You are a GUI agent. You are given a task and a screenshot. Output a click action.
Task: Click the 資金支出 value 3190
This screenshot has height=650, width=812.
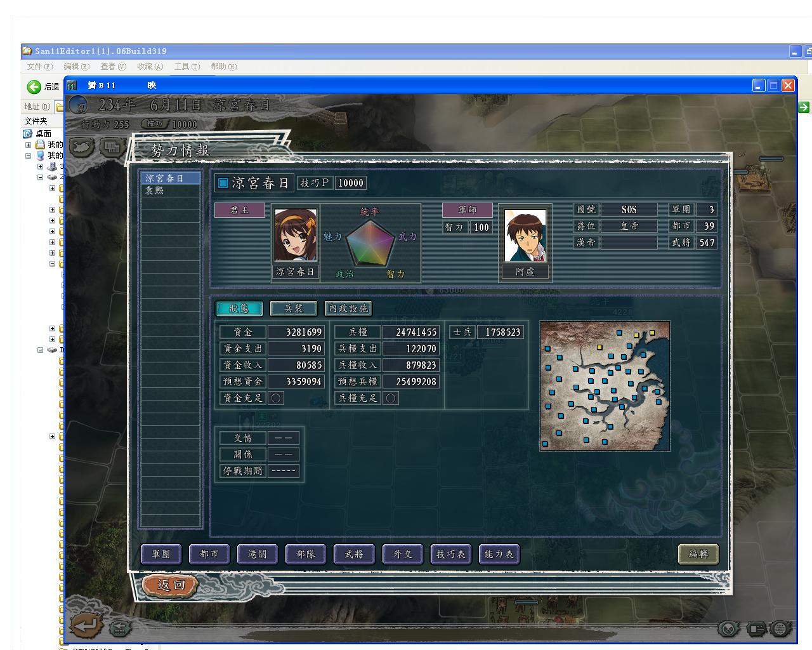(x=296, y=348)
